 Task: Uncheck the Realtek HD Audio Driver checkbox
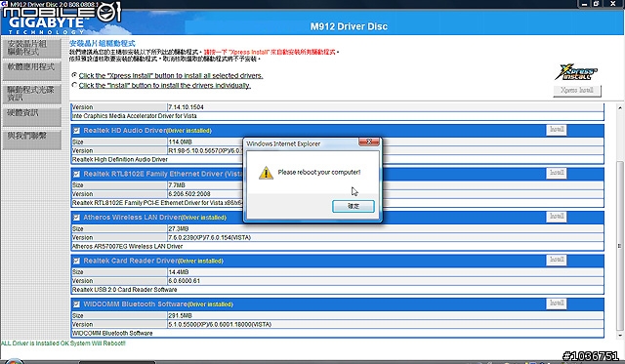point(76,131)
